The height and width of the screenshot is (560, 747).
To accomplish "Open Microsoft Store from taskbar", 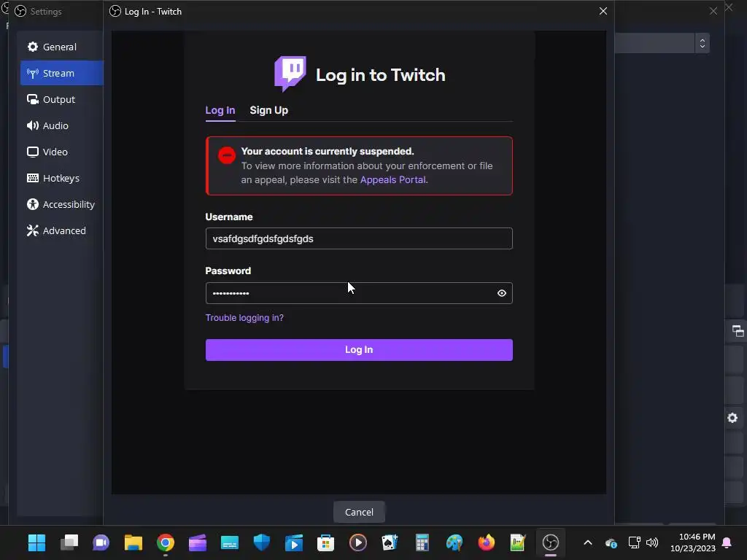I will (x=326, y=542).
